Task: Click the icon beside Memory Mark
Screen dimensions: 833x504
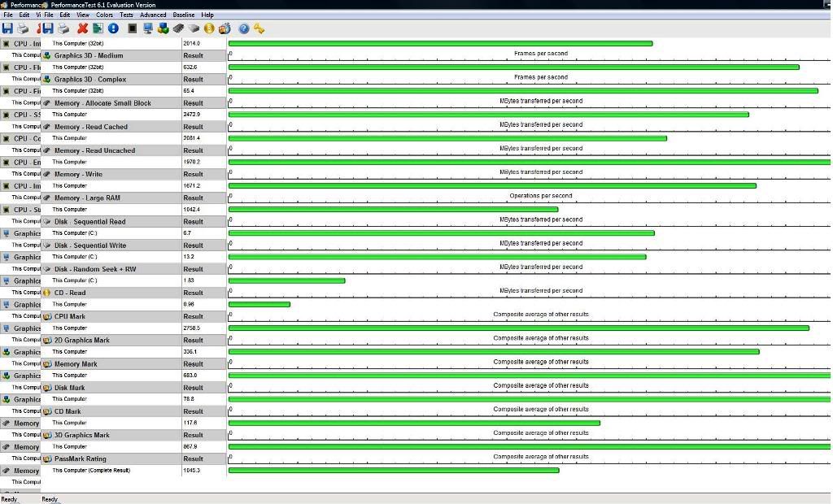Action: [47, 364]
